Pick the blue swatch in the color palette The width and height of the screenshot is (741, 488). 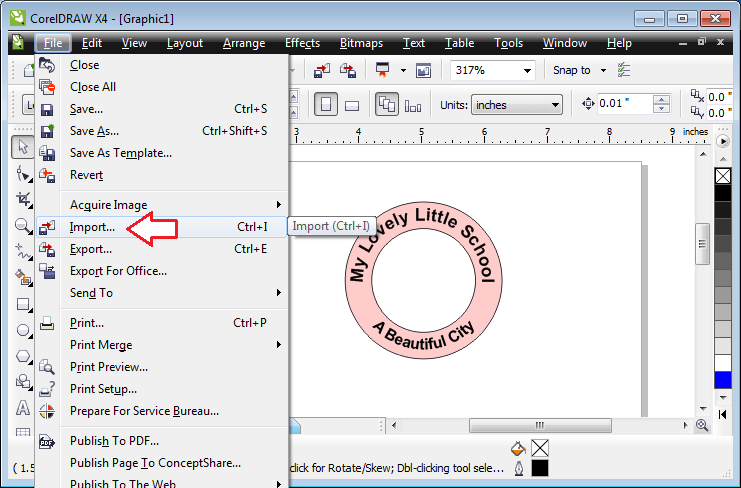click(x=723, y=379)
